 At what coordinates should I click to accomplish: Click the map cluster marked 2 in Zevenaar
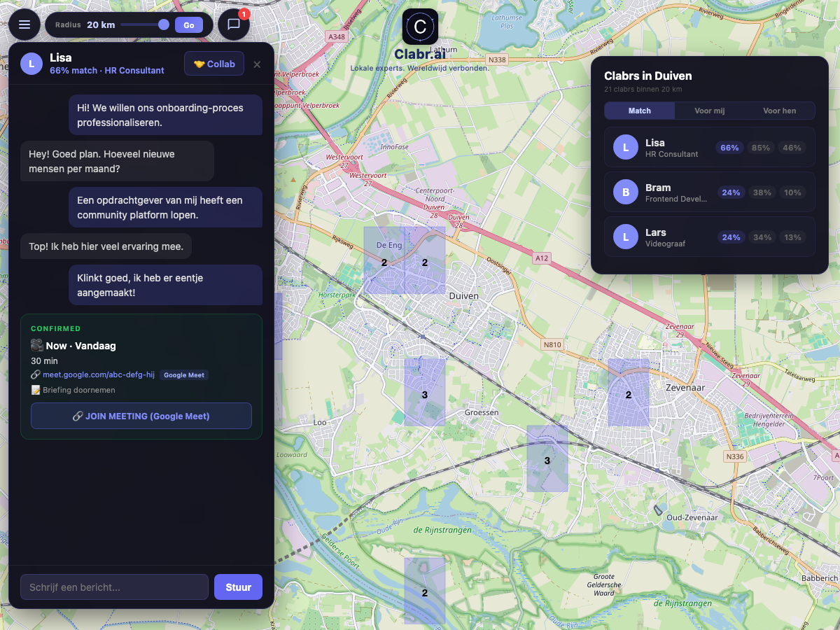pyautogui.click(x=628, y=395)
